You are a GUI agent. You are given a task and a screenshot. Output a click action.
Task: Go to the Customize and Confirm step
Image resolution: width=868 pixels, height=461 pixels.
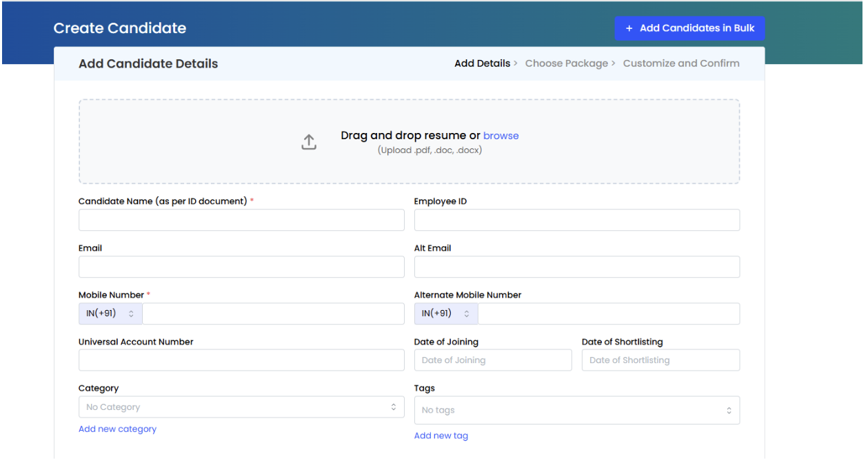[x=680, y=63]
